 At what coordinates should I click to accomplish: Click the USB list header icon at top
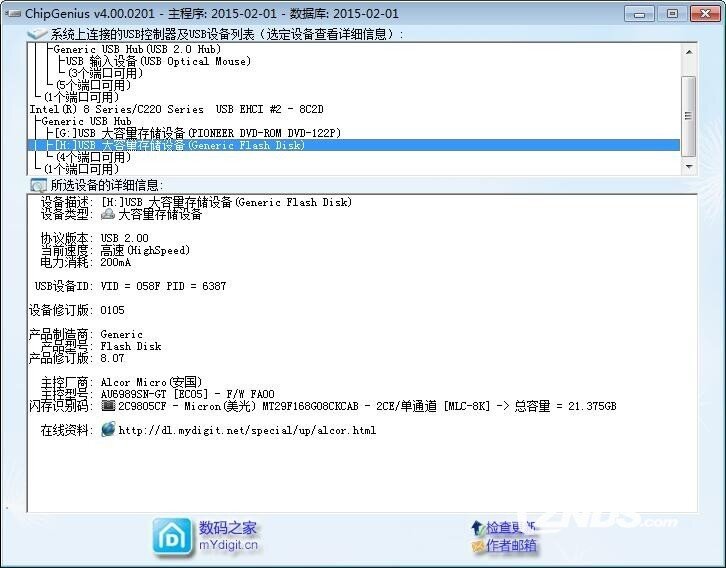(x=38, y=34)
